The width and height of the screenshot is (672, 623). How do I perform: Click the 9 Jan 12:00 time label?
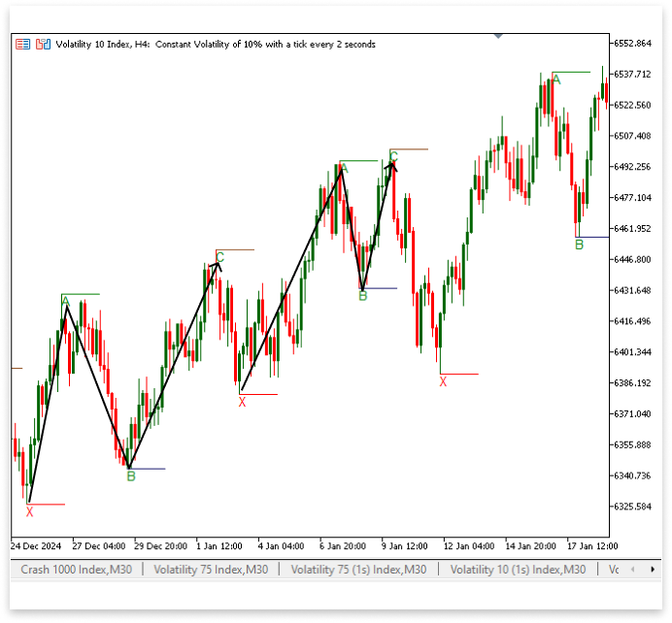coord(405,546)
